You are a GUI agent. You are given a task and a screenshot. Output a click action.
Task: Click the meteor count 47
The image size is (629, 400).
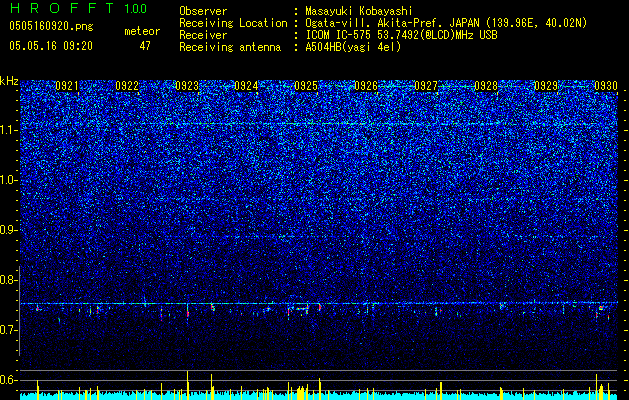click(x=145, y=46)
